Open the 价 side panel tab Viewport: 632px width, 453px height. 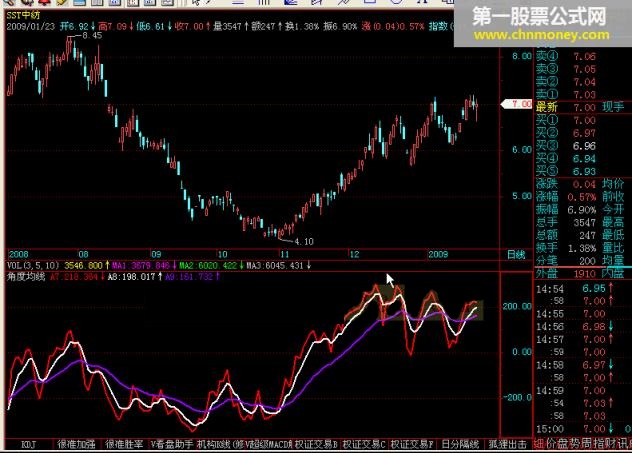[x=551, y=444]
